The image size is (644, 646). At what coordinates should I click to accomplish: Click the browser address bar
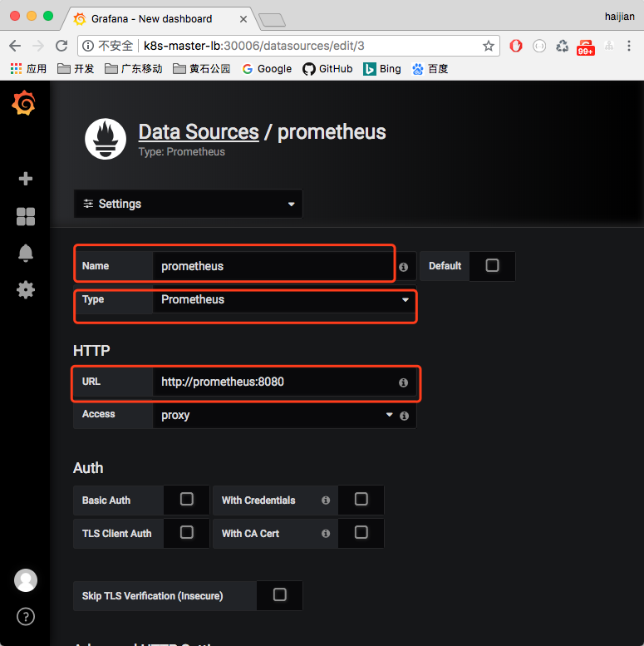click(288, 46)
